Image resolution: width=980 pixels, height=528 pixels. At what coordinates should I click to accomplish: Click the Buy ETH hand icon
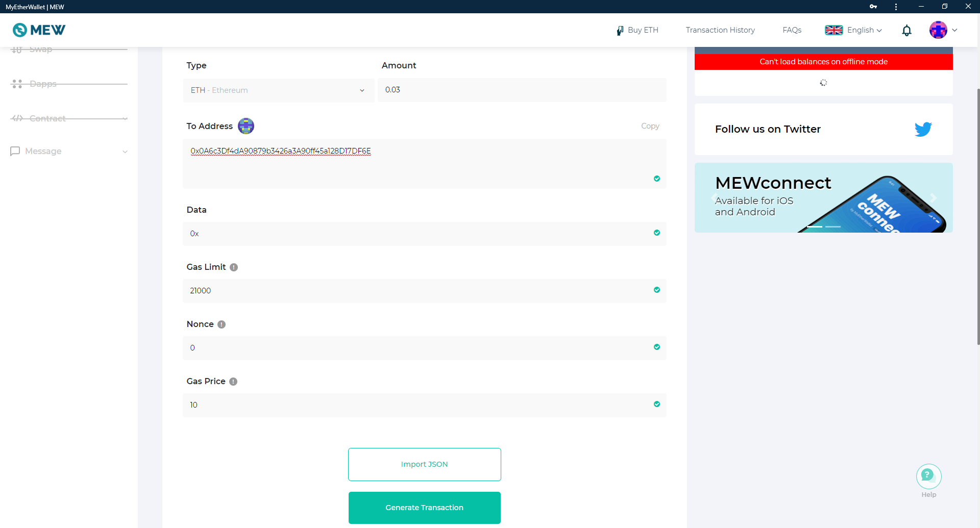pos(620,31)
